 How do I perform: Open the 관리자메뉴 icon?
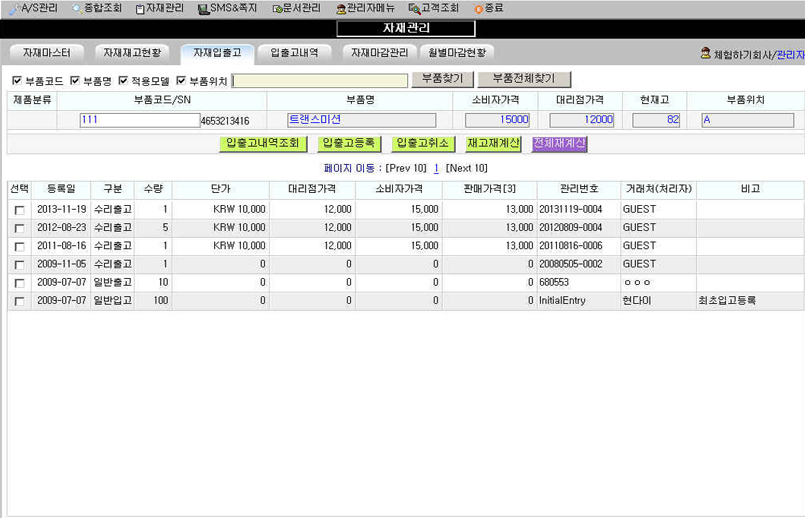(x=341, y=8)
